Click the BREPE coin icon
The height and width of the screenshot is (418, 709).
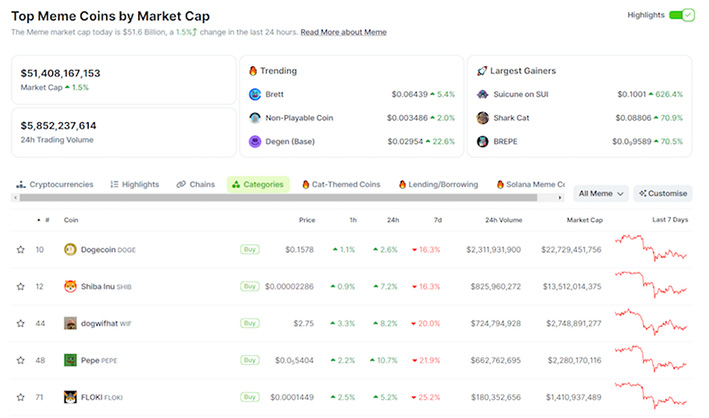pyautogui.click(x=482, y=142)
